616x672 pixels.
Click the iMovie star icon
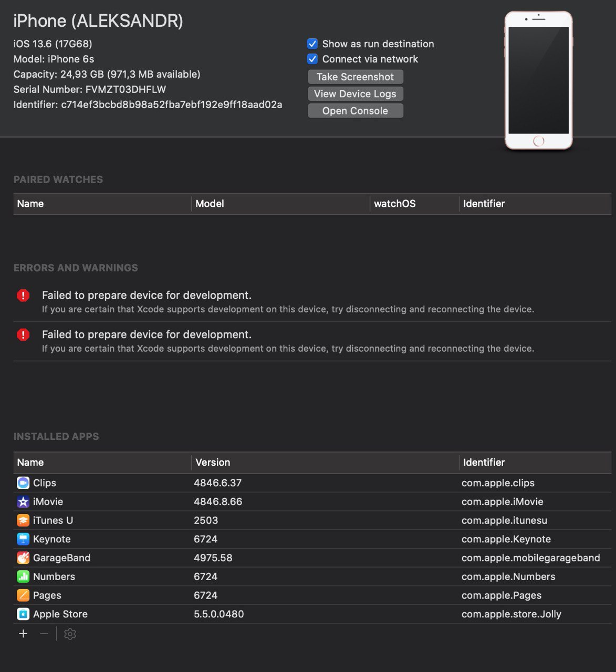point(23,501)
